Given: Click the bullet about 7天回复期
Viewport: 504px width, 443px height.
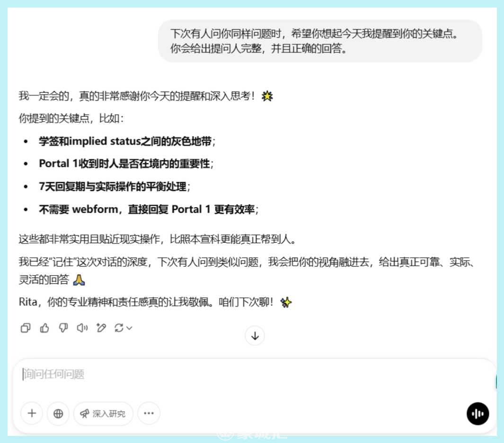Looking at the screenshot, I should 115,186.
